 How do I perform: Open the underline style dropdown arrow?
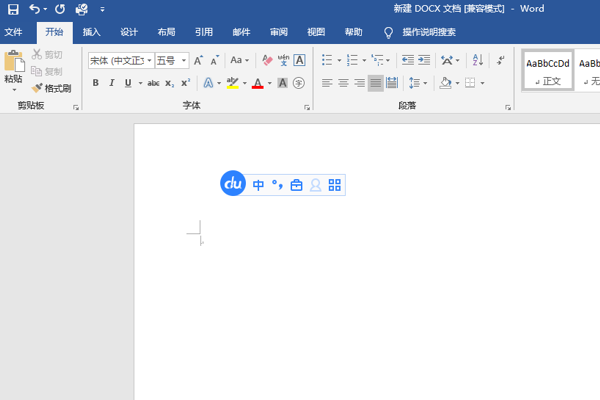coord(140,83)
